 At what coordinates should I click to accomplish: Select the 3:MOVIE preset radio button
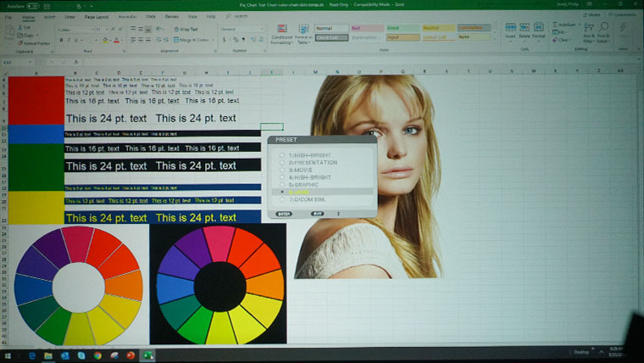point(282,170)
